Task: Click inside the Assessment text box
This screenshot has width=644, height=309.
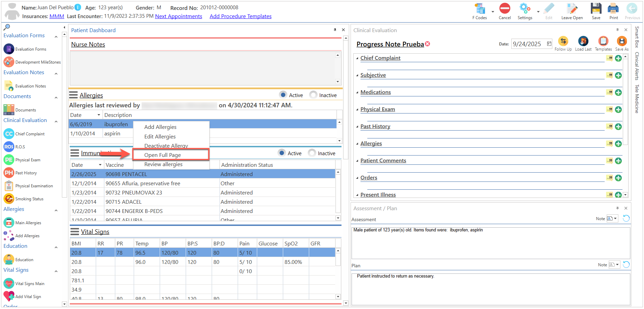Action: pos(491,243)
